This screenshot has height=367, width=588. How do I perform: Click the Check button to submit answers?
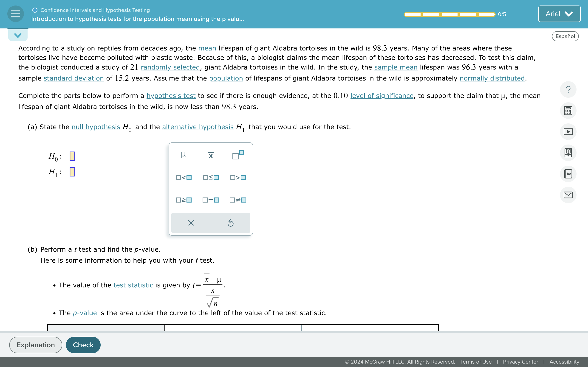[x=83, y=345]
